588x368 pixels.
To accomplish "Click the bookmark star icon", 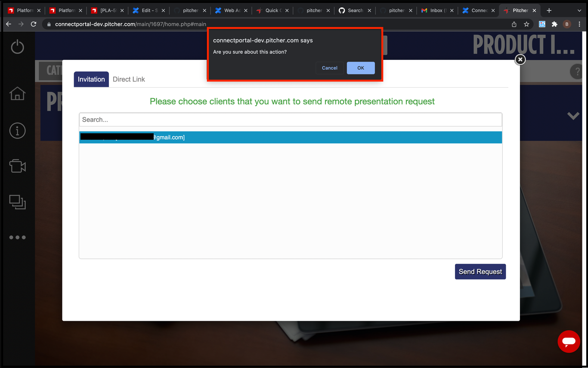I will pyautogui.click(x=526, y=25).
